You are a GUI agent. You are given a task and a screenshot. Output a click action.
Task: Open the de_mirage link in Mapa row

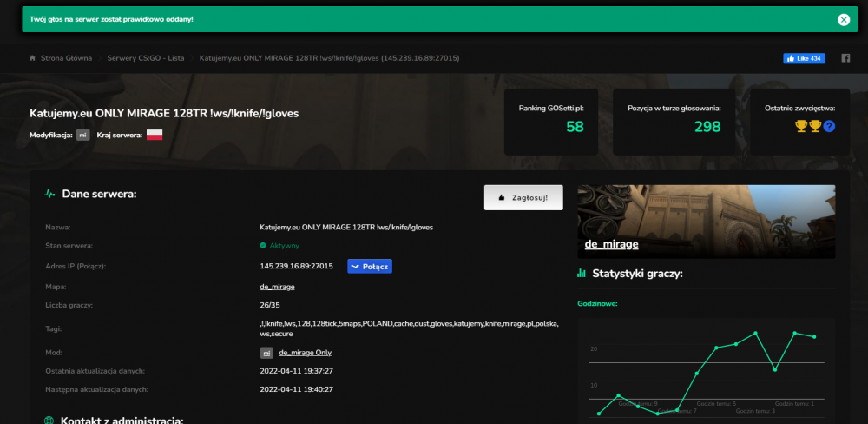(x=278, y=287)
